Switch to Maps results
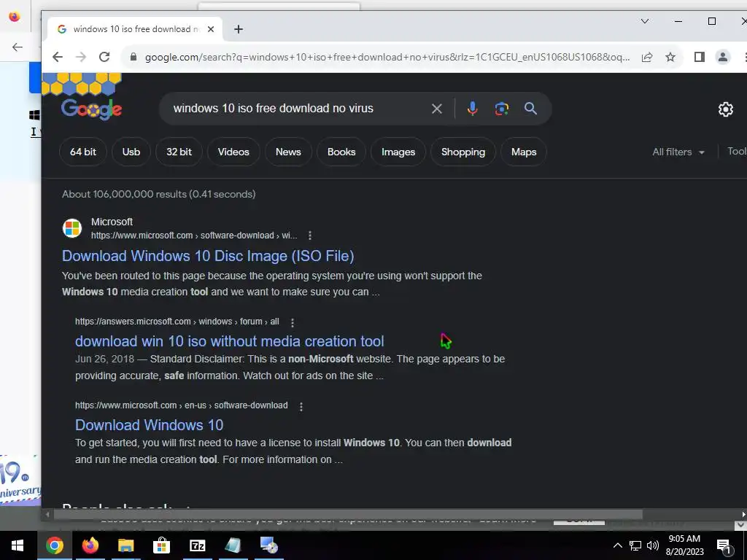Image resolution: width=747 pixels, height=560 pixels. click(x=524, y=152)
